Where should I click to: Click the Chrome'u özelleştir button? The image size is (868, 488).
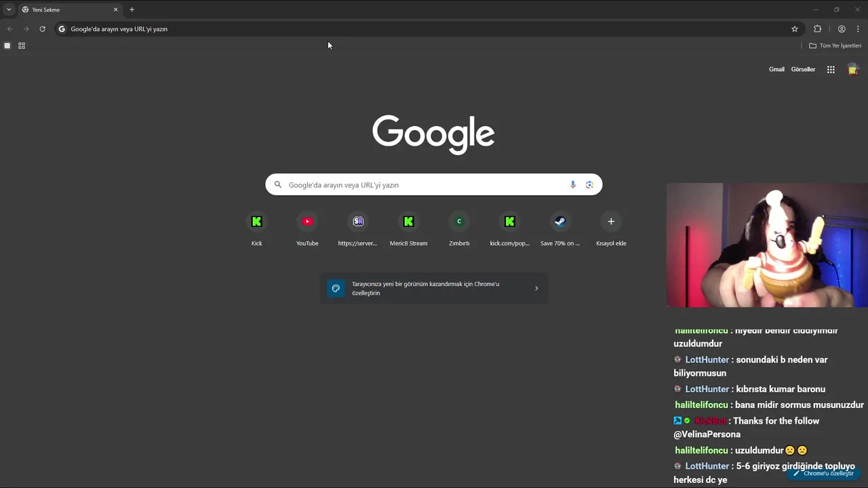click(x=823, y=473)
